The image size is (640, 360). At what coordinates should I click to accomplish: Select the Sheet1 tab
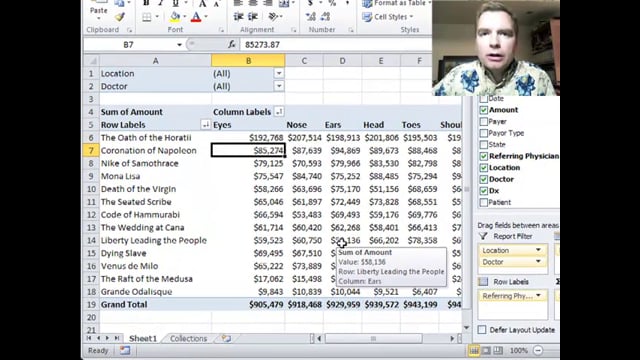click(x=143, y=338)
